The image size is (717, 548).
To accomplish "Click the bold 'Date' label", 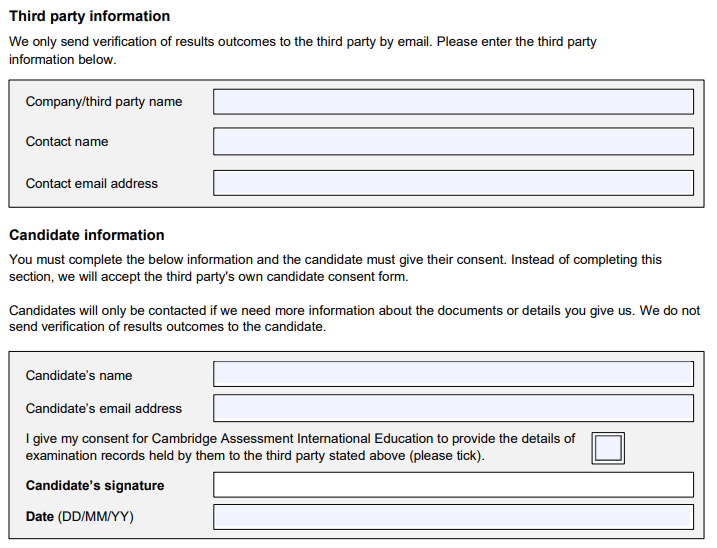I will pos(40,516).
